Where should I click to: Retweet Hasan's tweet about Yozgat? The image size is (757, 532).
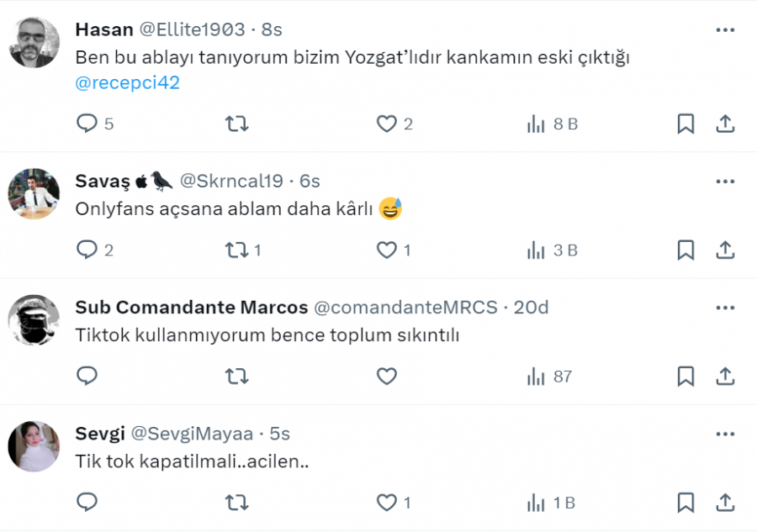click(237, 124)
